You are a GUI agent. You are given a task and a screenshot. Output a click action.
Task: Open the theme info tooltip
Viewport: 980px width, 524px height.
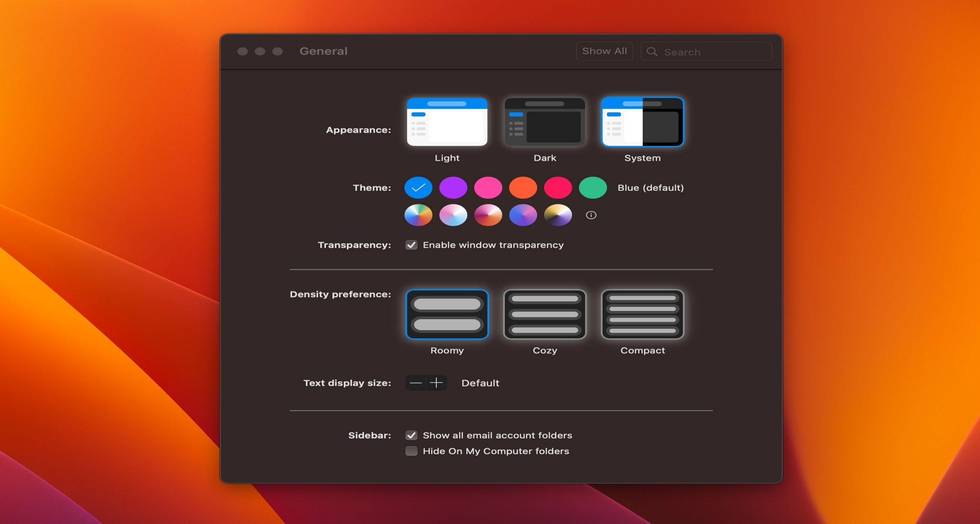(x=591, y=215)
